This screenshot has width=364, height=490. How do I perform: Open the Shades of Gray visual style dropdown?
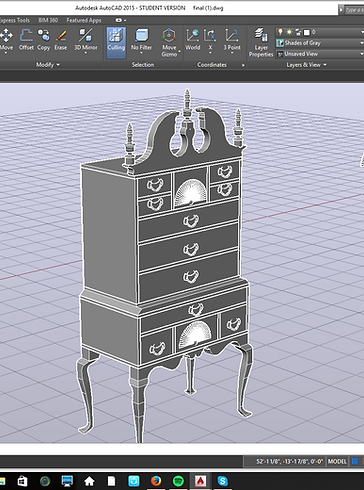(x=320, y=43)
